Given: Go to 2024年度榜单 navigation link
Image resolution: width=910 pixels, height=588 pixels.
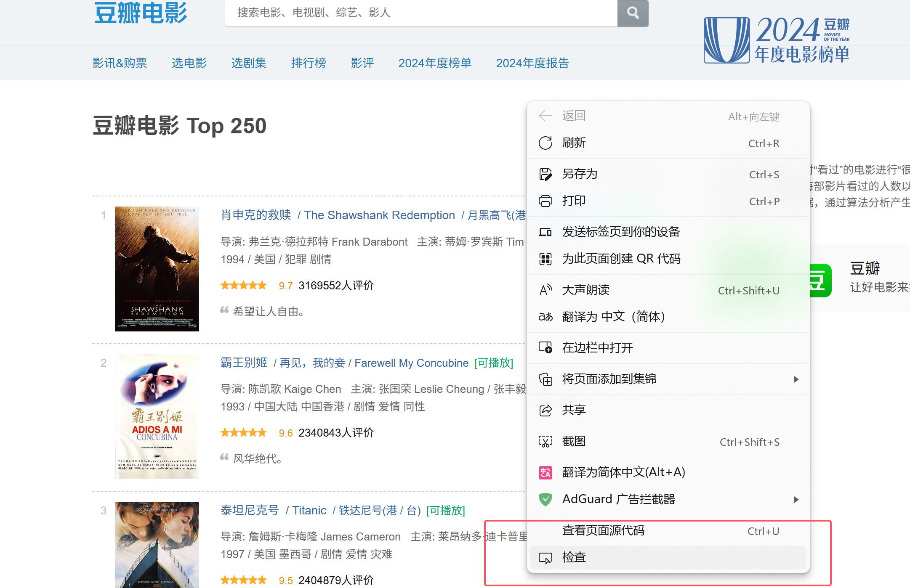Looking at the screenshot, I should pyautogui.click(x=435, y=63).
